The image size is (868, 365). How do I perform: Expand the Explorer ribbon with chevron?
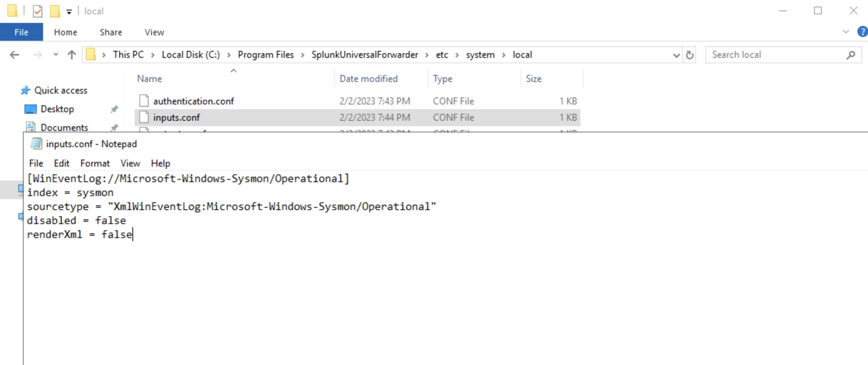coord(845,32)
